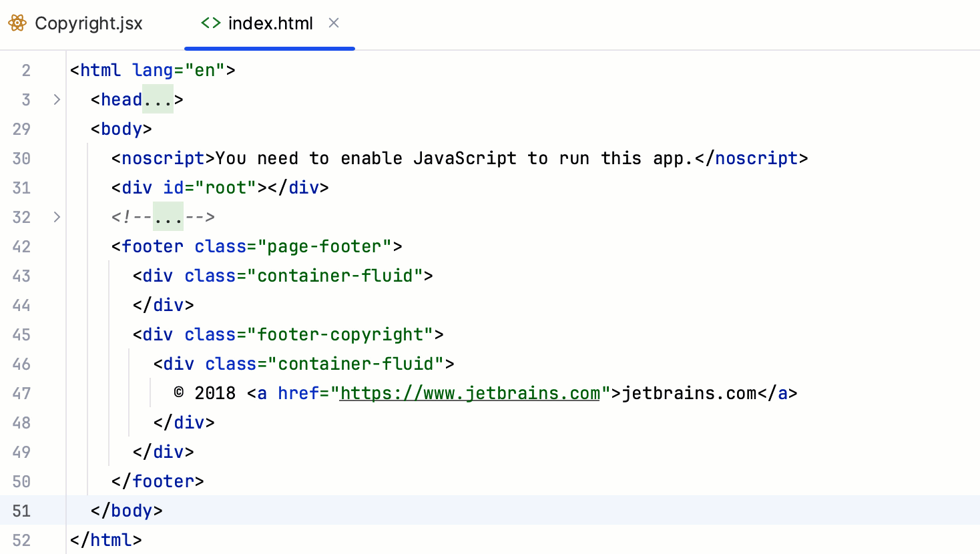Expand the folded head element on line 3
The image size is (980, 554).
click(57, 99)
